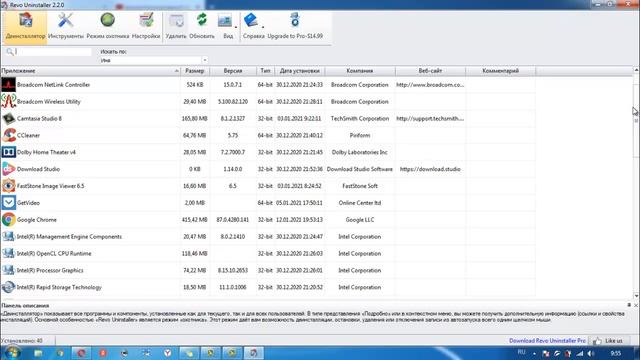Click the support.techsmith URL cell
This screenshot has width=640, height=360.
tap(430, 118)
